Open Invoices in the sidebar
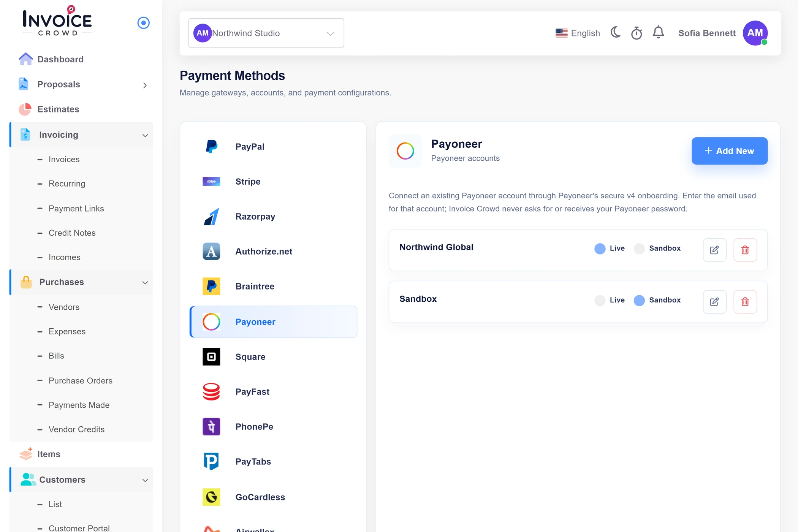 coord(64,159)
